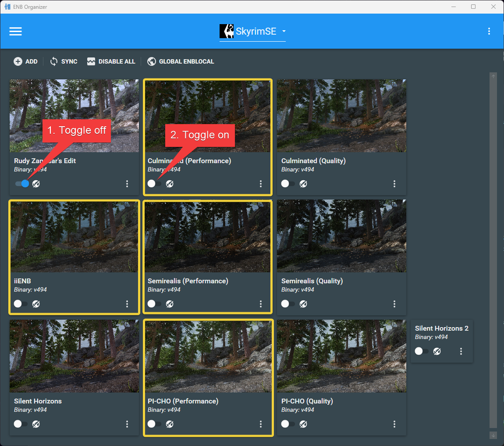The width and height of the screenshot is (504, 446).
Task: Enable the iiENB preset switch
Action: click(21, 304)
